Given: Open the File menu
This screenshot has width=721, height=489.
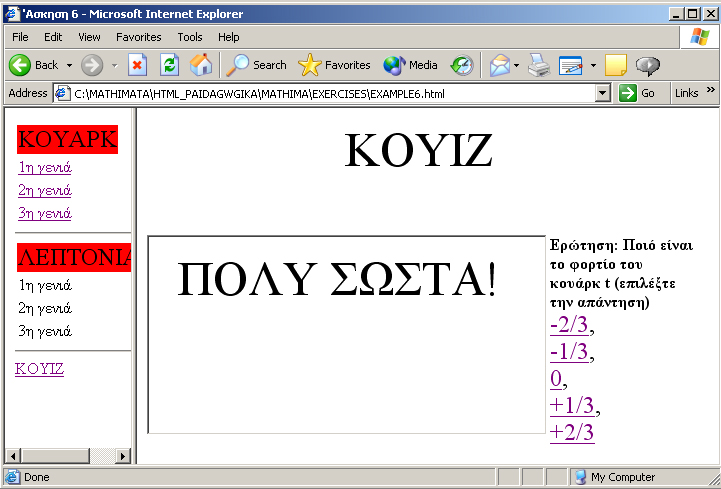Looking at the screenshot, I should [x=20, y=37].
